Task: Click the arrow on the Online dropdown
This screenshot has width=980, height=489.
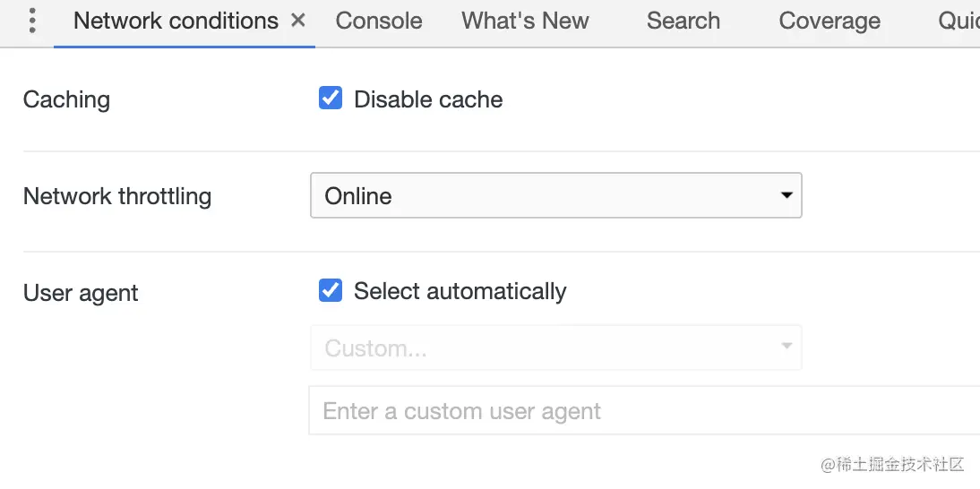Action: click(x=787, y=195)
